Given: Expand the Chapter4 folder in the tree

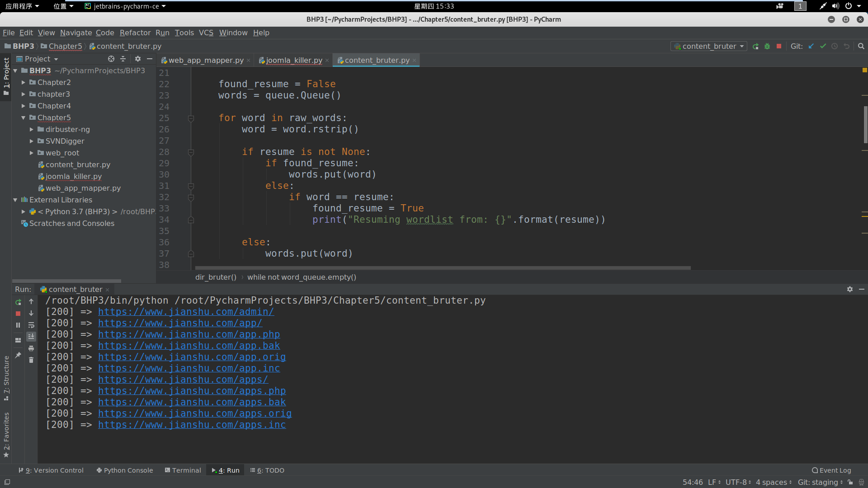Looking at the screenshot, I should [24, 106].
